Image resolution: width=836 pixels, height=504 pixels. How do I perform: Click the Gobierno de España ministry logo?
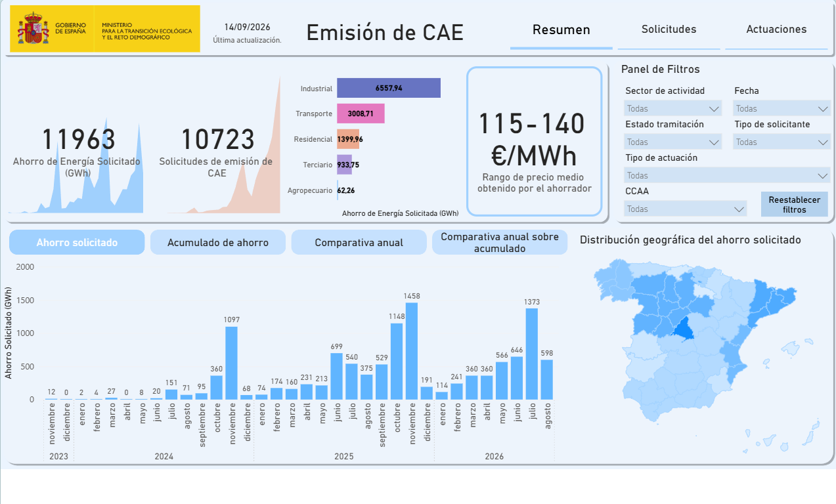click(105, 29)
